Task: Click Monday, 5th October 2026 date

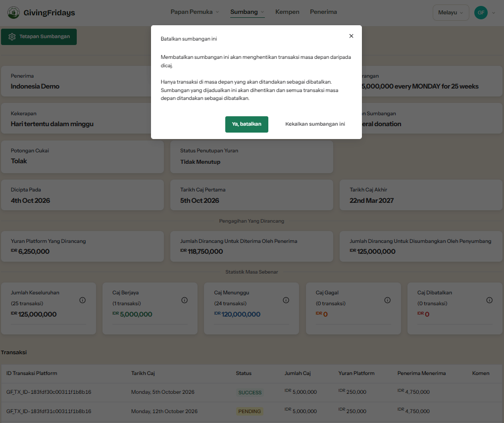Action: (x=163, y=392)
